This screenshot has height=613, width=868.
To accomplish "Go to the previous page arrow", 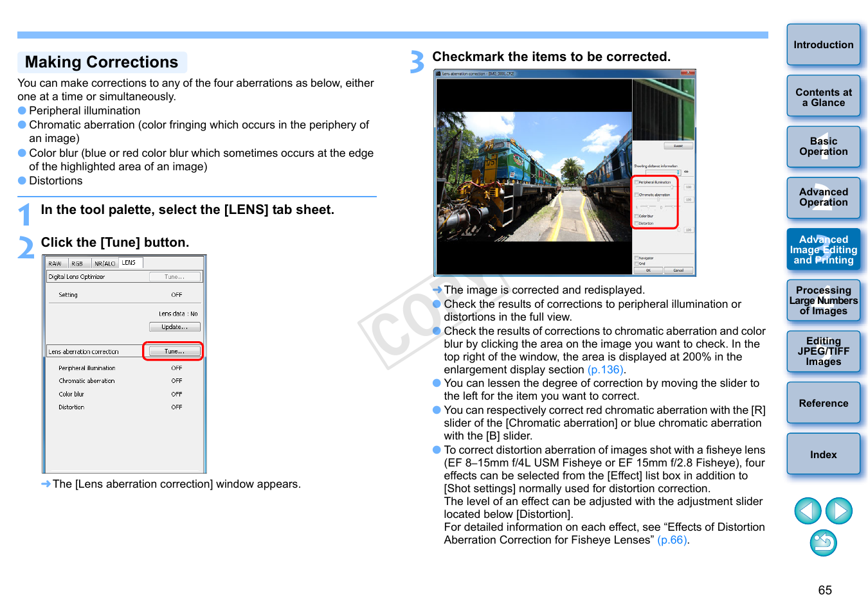I will click(808, 511).
